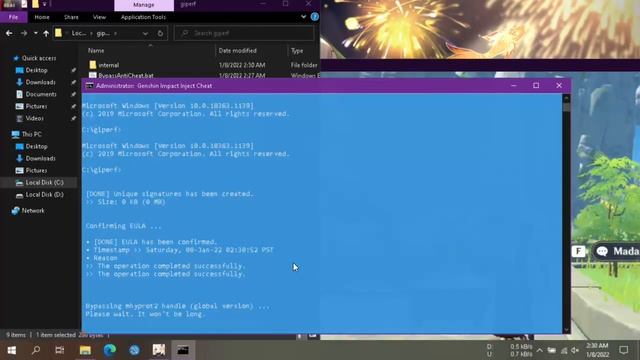Open Quick access in navigation pane
Screen dimensions: 640x360
(x=39, y=58)
